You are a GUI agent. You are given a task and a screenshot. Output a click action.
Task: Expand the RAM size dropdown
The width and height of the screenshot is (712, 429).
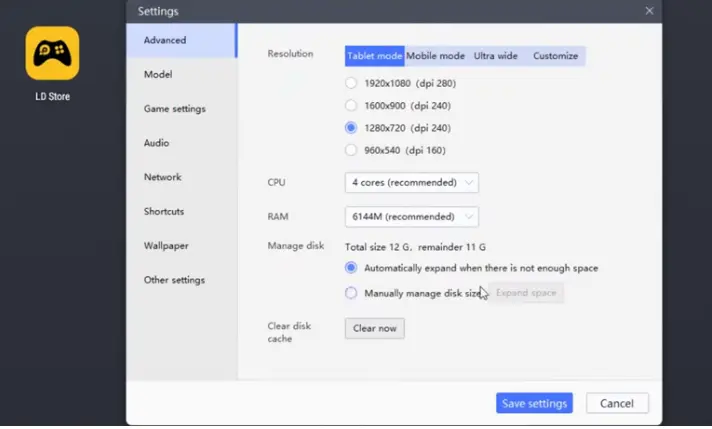point(411,216)
